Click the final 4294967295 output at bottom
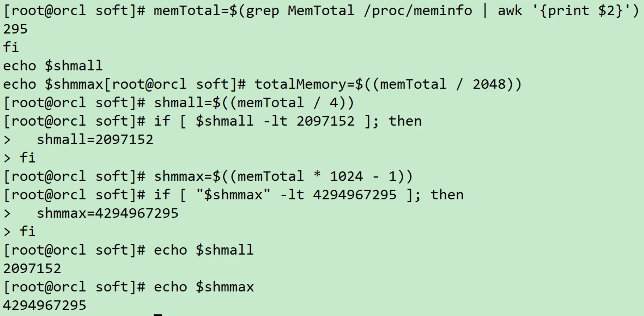 [x=45, y=305]
